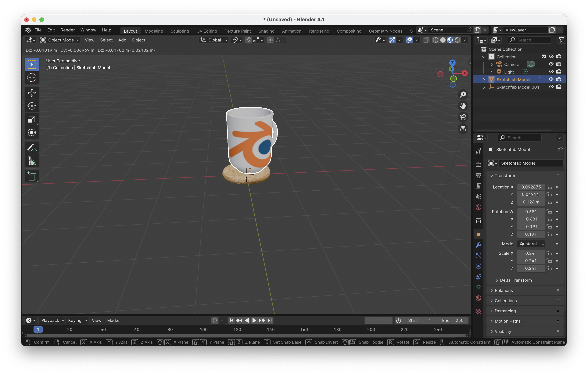The height and width of the screenshot is (374, 588).
Task: Click the pan view hand icon
Action: [x=463, y=106]
